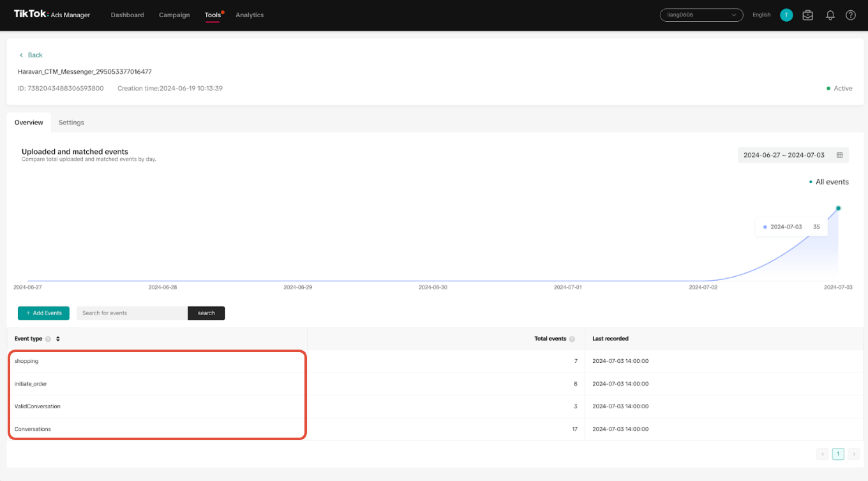Open the Campaign menu
The width and height of the screenshot is (868, 481).
click(x=174, y=15)
